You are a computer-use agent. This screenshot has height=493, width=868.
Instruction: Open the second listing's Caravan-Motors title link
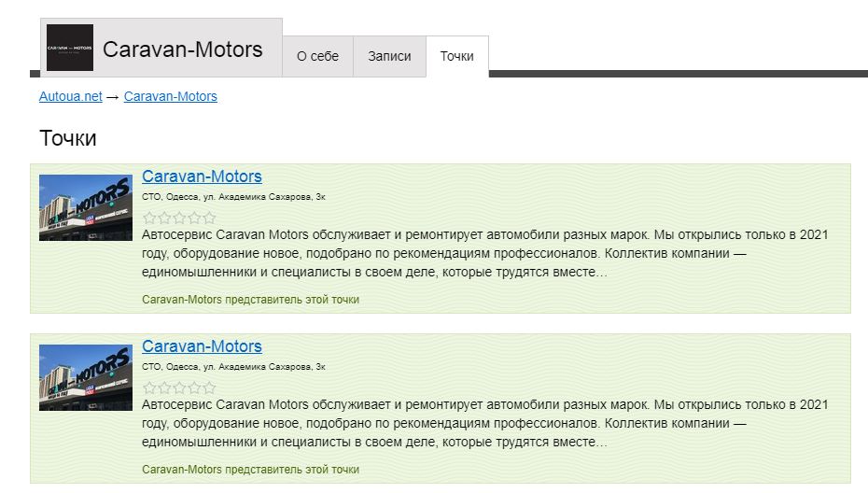pos(202,346)
